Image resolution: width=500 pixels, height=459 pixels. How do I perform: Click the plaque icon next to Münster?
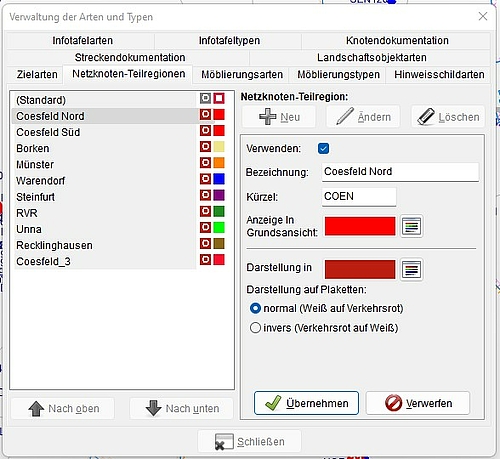coord(205,163)
